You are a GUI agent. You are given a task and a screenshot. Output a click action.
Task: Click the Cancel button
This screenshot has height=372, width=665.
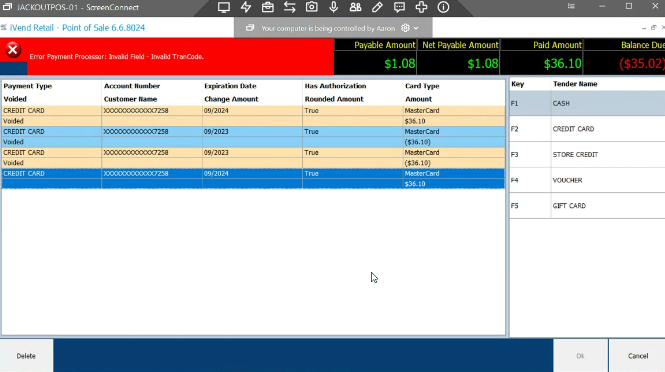pos(637,356)
